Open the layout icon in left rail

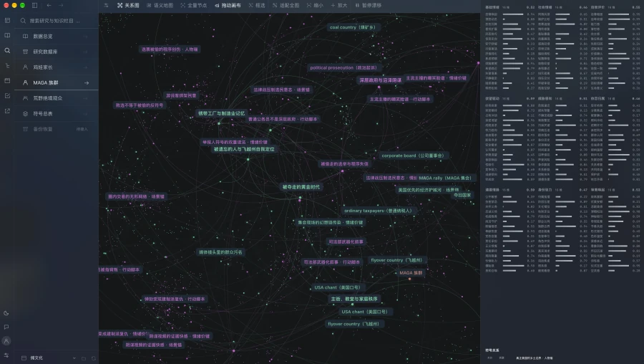coord(7,20)
